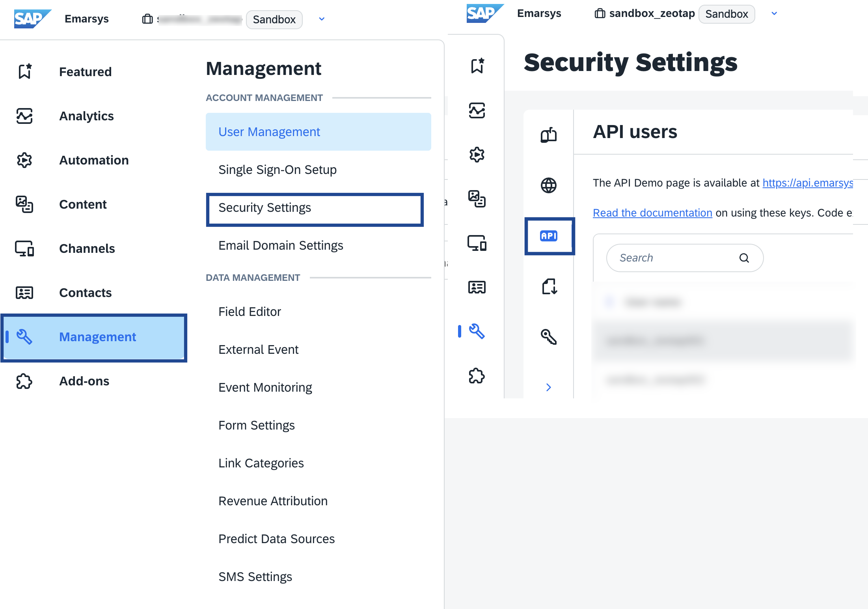Click the key icon in Security Settings sidebar

click(x=549, y=337)
